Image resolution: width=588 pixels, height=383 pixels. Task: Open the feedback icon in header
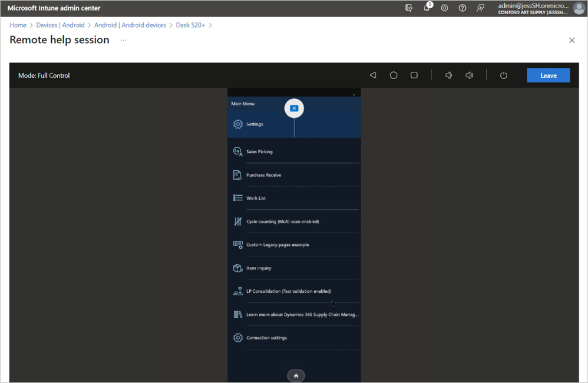(x=480, y=8)
